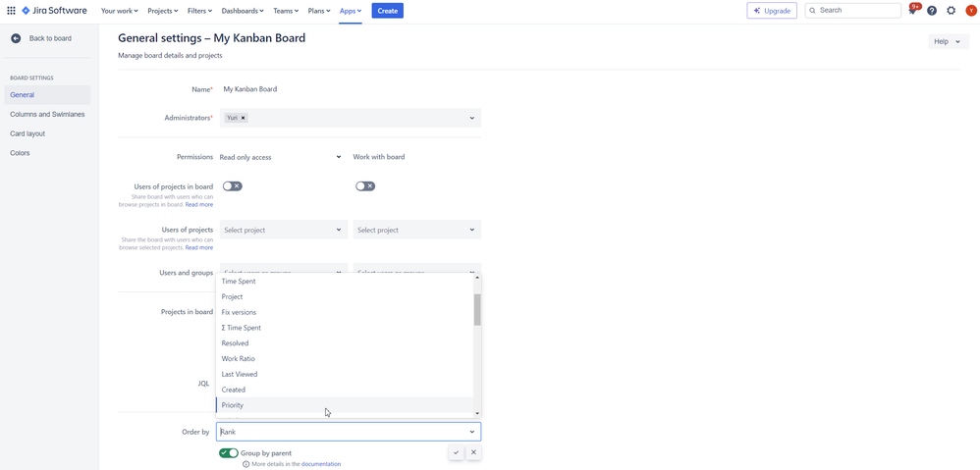The width and height of the screenshot is (980, 470).
Task: Open read-only Select project dropdown
Action: pos(284,230)
